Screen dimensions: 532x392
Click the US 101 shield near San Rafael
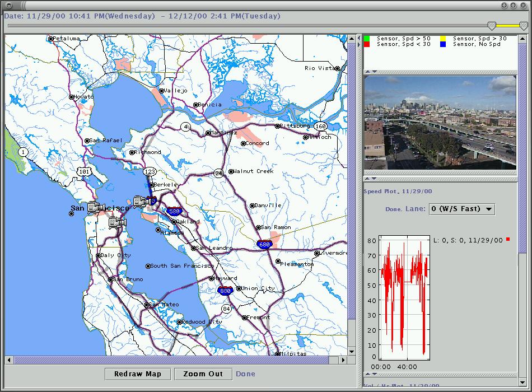[84, 171]
